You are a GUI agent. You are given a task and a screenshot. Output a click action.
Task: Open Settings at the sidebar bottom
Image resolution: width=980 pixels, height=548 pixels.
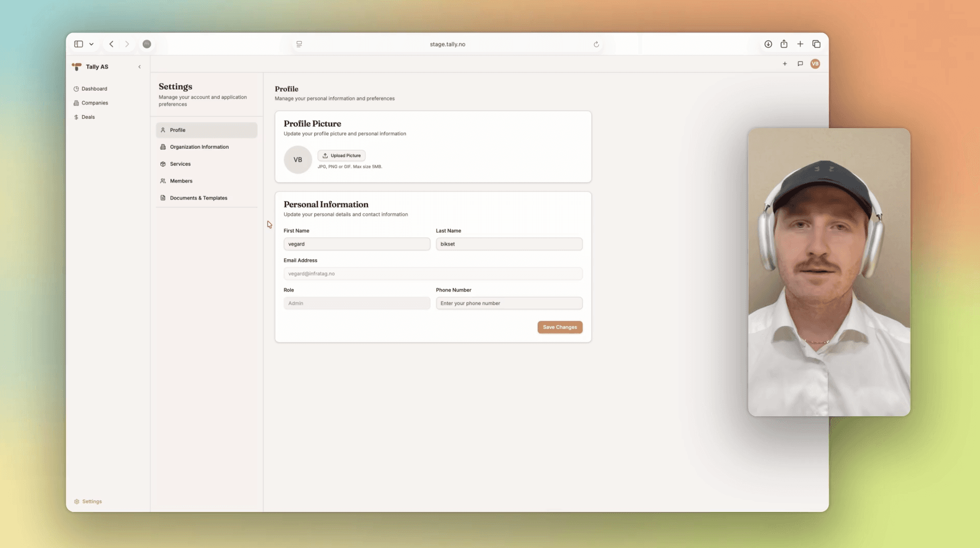(x=88, y=501)
